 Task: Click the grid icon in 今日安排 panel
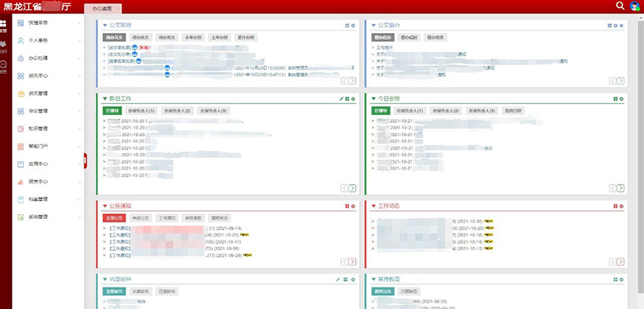pyautogui.click(x=615, y=99)
